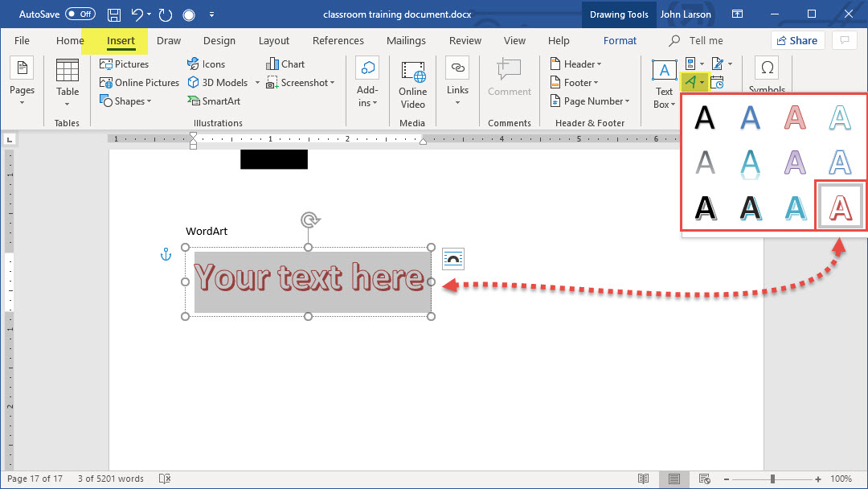This screenshot has height=489, width=868.
Task: Click the Share button
Action: click(797, 41)
